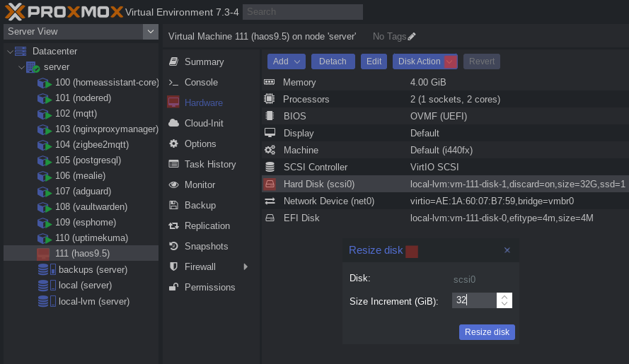Screen dimensions: 629x364
Task: Select the 4.00 GiB Memory value
Action: [428, 82]
